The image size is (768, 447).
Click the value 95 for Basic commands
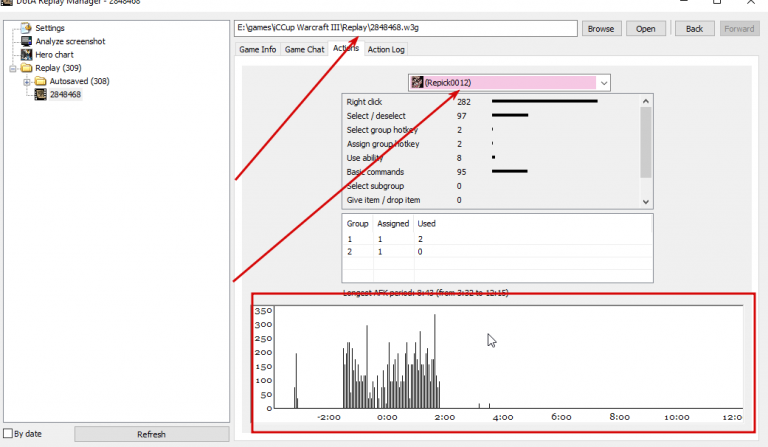click(x=461, y=172)
